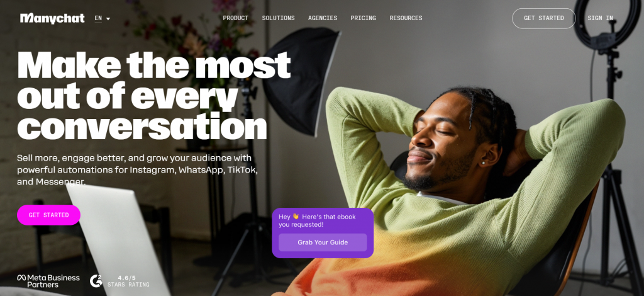
Task: Click the 4.6/5 stars rating text
Action: click(128, 281)
